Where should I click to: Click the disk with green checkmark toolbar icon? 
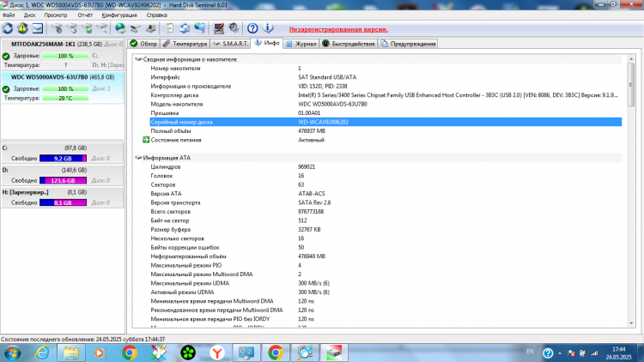(x=87, y=28)
